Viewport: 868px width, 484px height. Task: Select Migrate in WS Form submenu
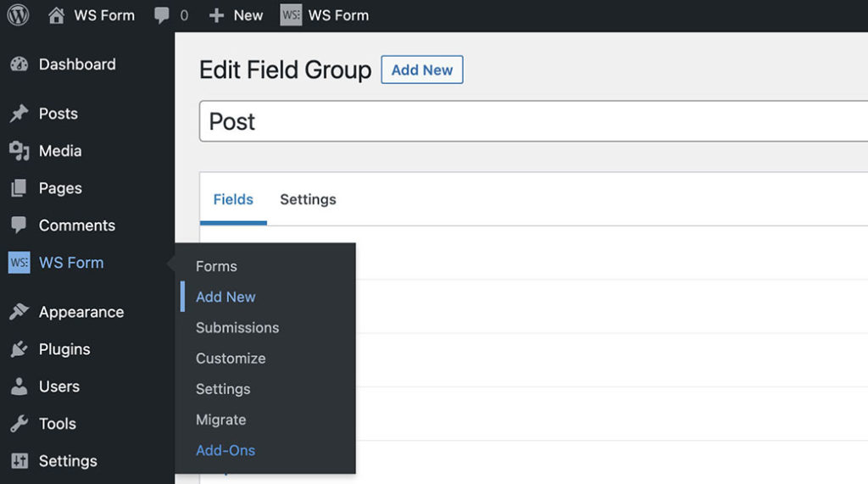[x=220, y=420]
